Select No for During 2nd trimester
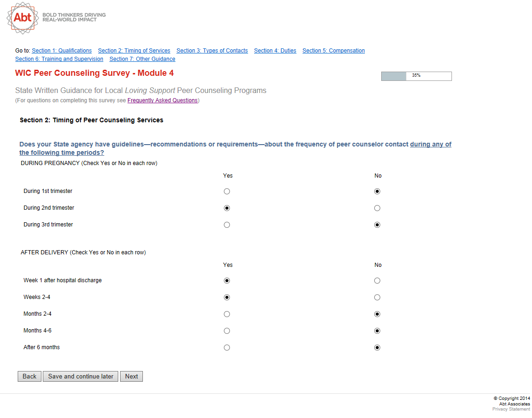Screen dimensions: 532x418 377,208
